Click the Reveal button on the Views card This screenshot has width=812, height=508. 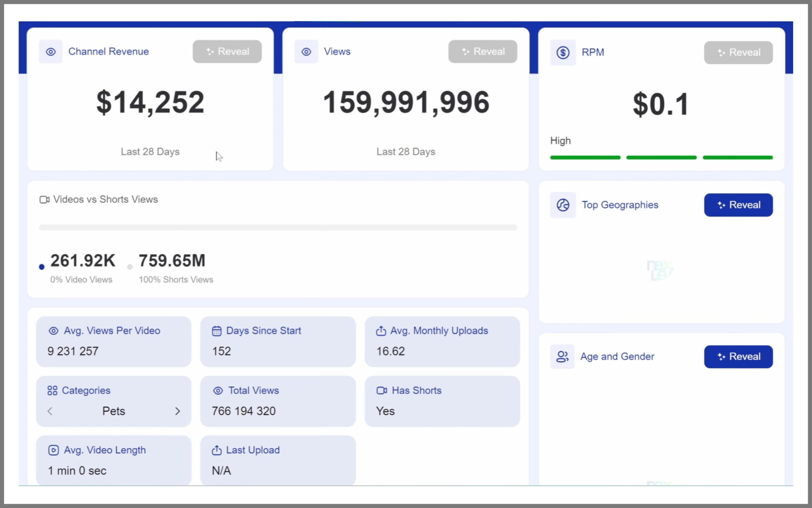coord(483,51)
